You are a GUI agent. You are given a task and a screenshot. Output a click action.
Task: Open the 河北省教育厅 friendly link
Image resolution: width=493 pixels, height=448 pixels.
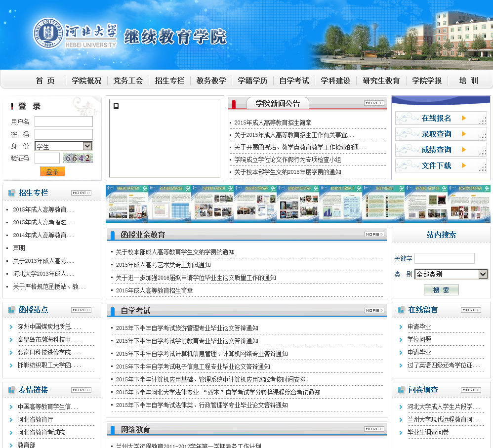[x=35, y=420]
